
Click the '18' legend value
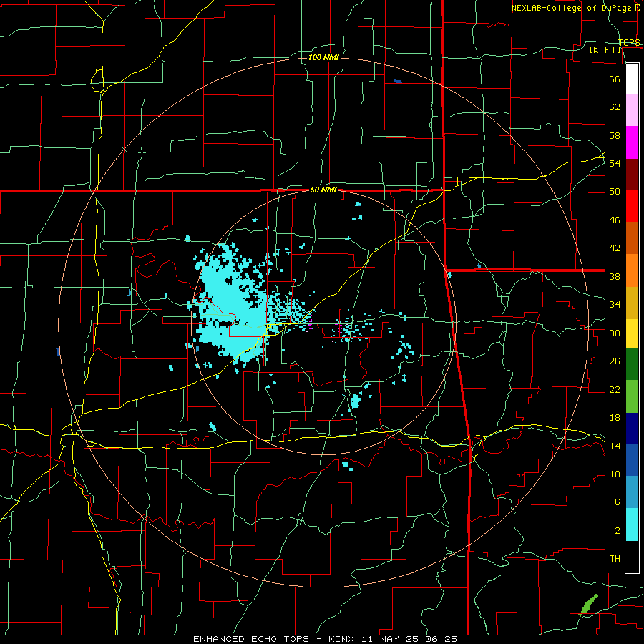point(615,418)
